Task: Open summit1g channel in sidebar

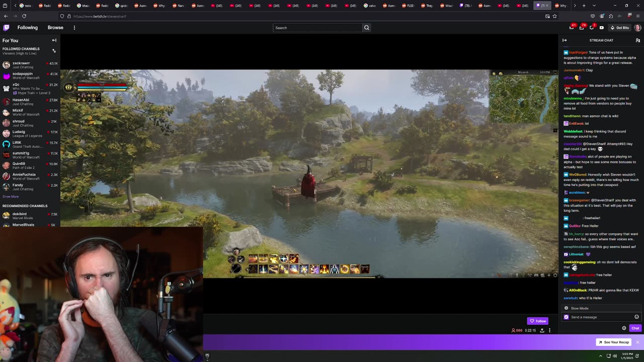Action: click(30, 155)
